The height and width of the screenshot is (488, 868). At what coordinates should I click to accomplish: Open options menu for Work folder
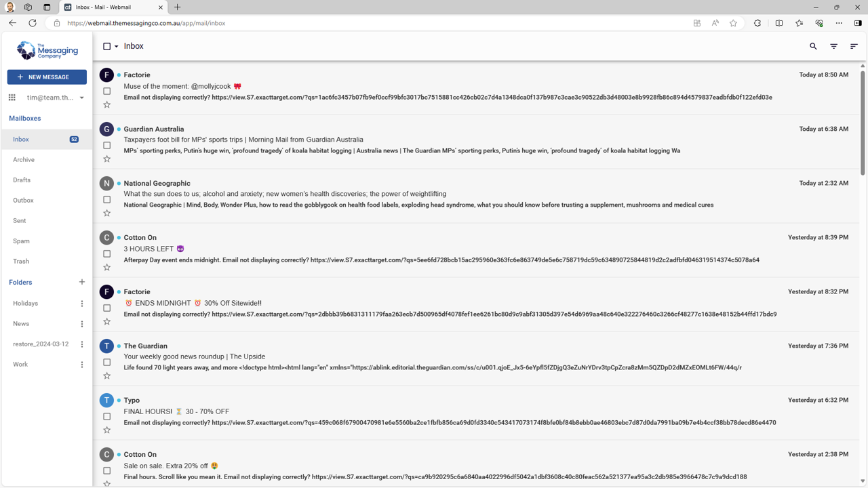[x=82, y=365]
